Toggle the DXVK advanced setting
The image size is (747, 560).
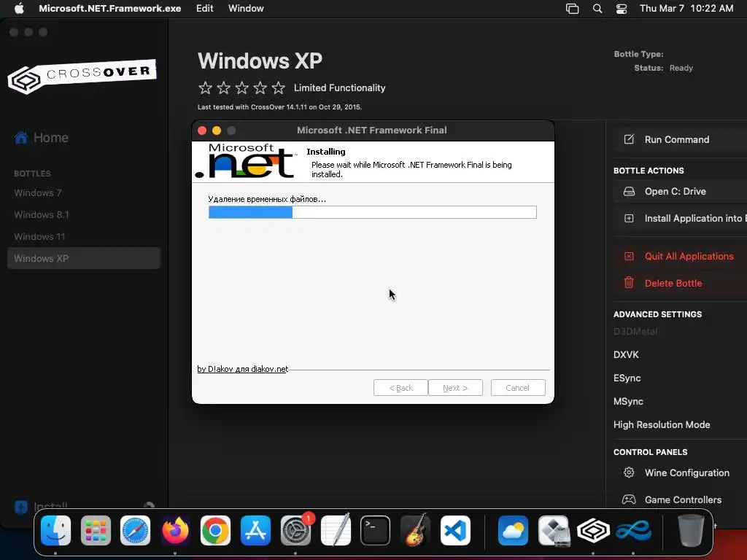[x=626, y=355]
